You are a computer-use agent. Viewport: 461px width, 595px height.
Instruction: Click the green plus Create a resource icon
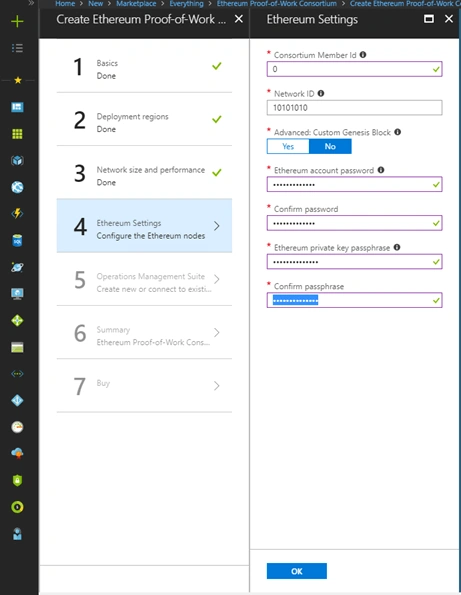coord(17,21)
